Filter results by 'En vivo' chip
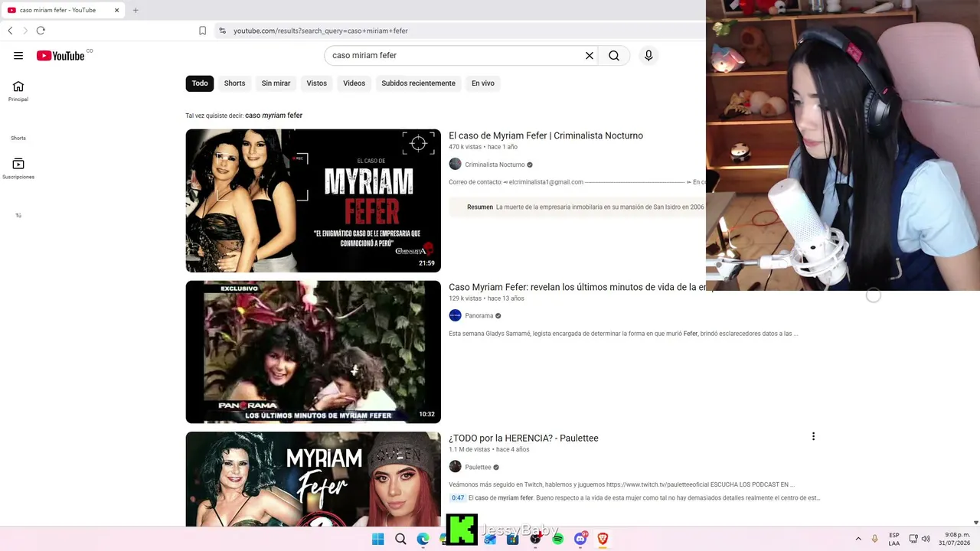 click(483, 83)
